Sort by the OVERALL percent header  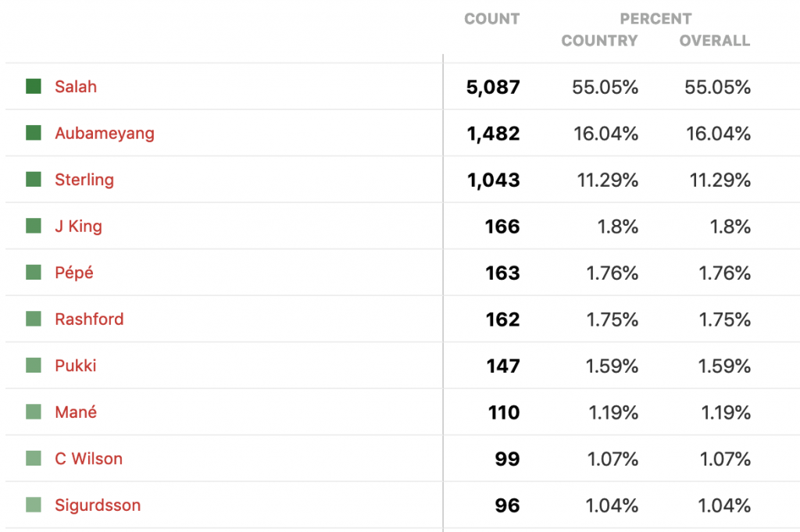pyautogui.click(x=715, y=41)
